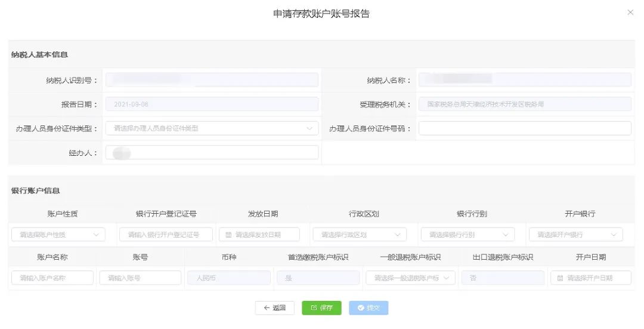Viewport: 644px width, 329px height.
Task: Click the 银行开户登记证号 column header
Action: [x=166, y=213]
